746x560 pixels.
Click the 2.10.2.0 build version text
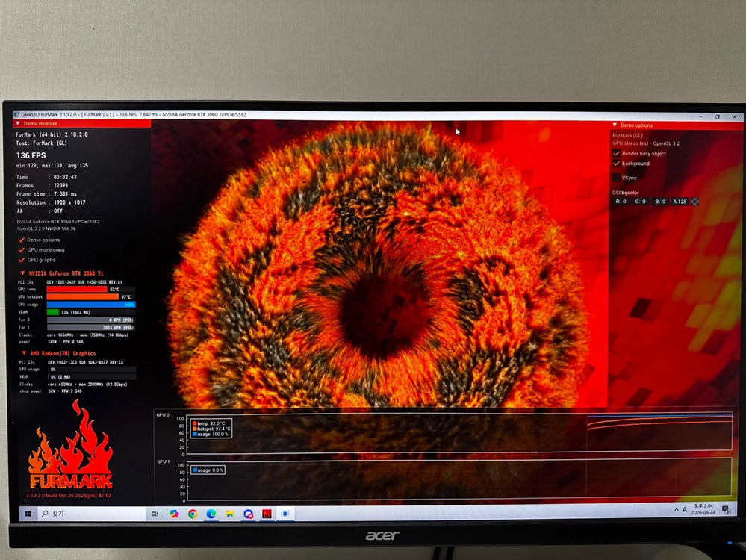pos(69,495)
